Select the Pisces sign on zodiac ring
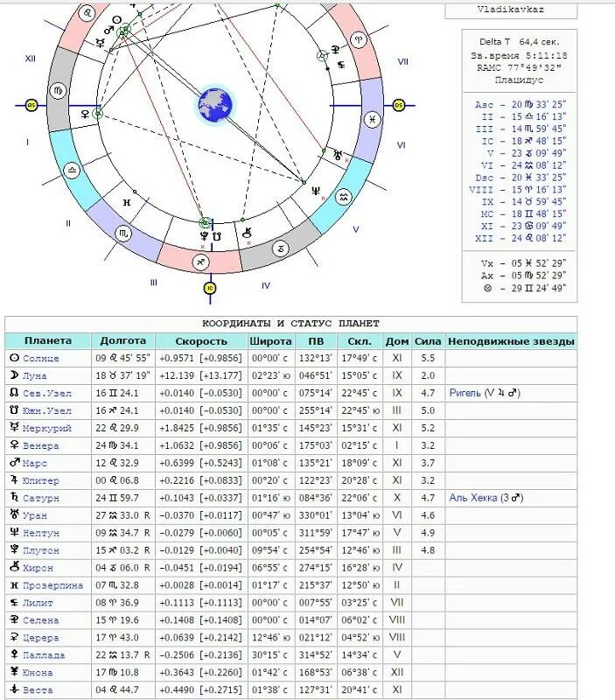This screenshot has height=700, width=615. click(x=372, y=120)
